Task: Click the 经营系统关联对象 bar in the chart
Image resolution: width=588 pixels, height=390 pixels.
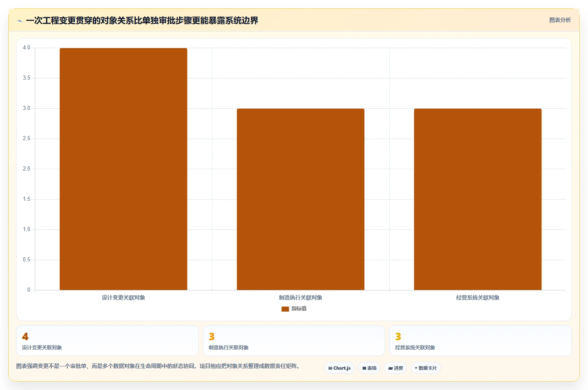Action: click(x=478, y=199)
